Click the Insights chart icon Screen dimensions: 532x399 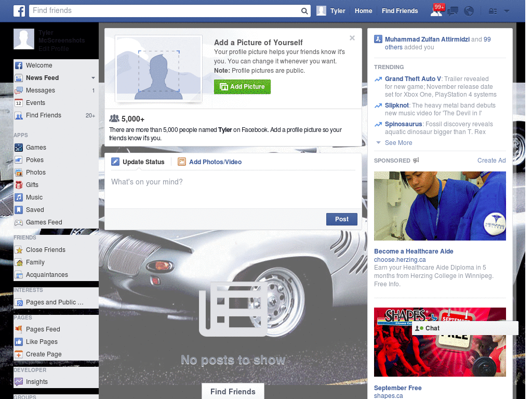click(x=19, y=382)
